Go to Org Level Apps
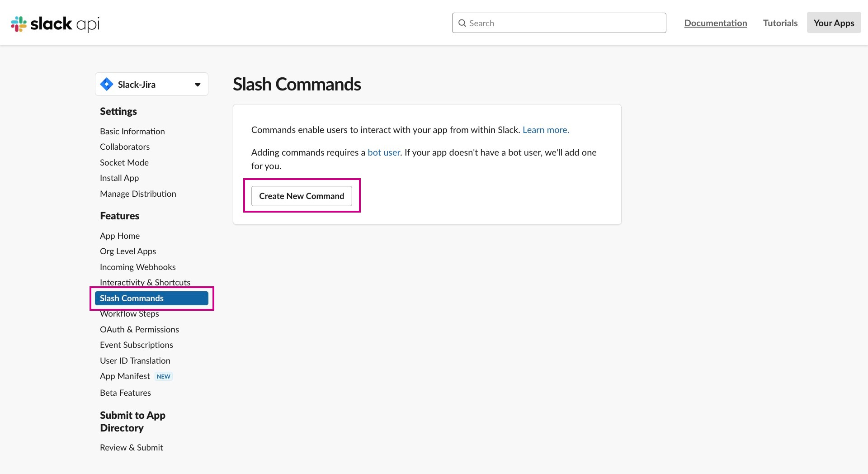868x474 pixels. tap(128, 251)
